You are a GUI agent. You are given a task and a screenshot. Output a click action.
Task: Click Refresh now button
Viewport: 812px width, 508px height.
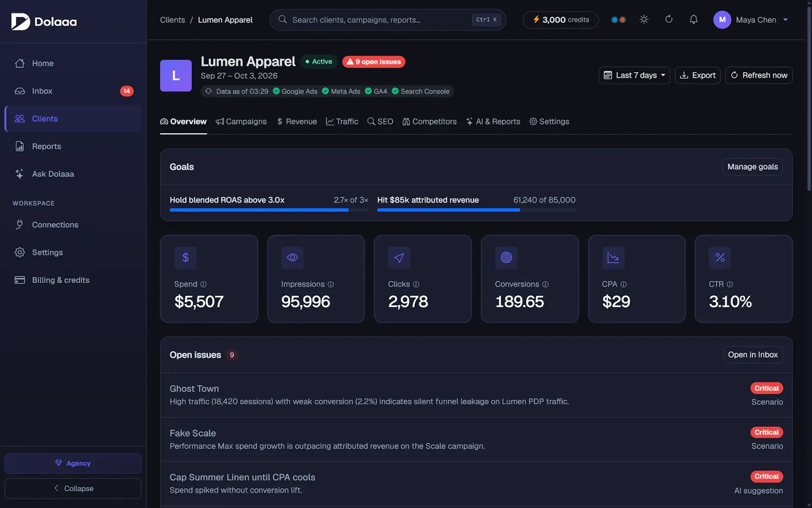[x=759, y=75]
